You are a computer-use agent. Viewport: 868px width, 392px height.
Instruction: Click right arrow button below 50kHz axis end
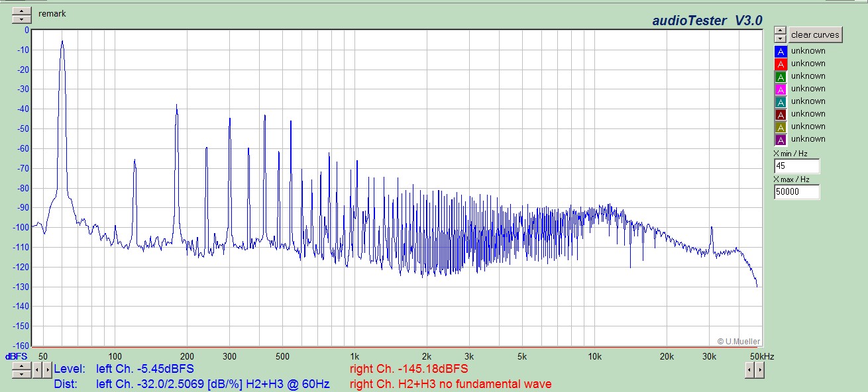click(x=759, y=370)
